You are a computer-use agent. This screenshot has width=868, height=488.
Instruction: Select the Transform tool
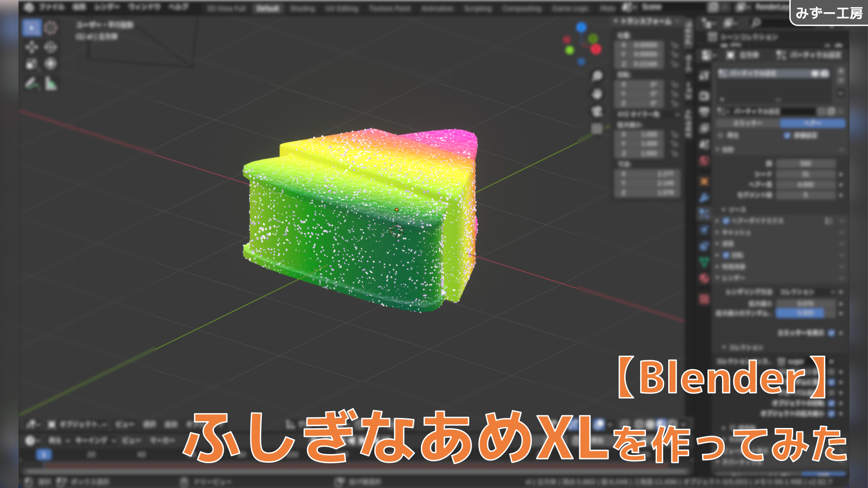(51, 64)
